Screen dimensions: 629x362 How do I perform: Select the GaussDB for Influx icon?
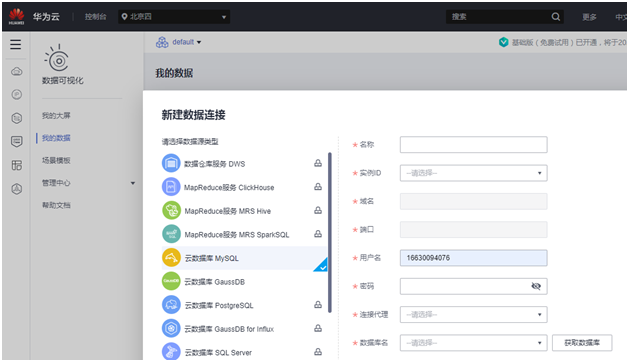click(171, 328)
